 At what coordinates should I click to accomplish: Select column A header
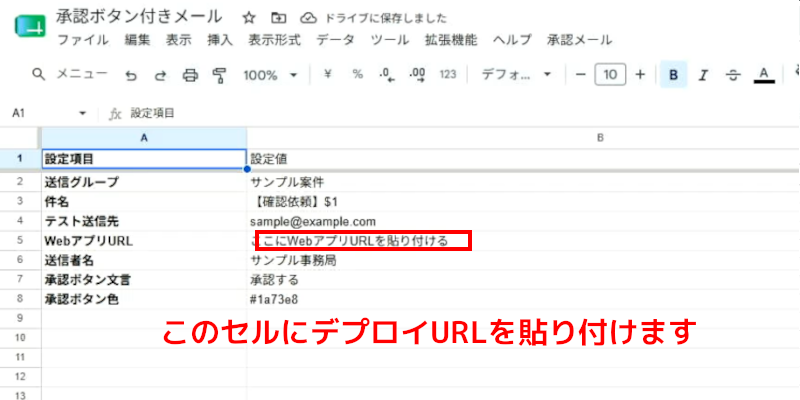click(144, 138)
